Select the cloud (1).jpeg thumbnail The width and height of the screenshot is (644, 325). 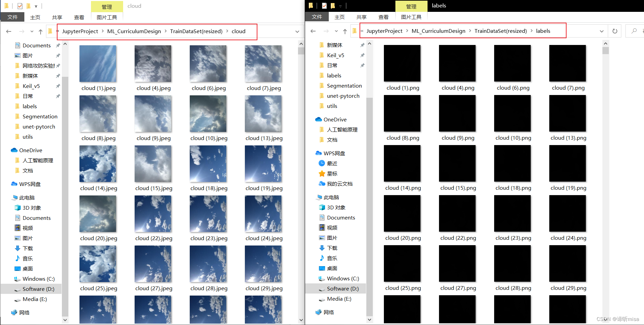click(x=98, y=64)
